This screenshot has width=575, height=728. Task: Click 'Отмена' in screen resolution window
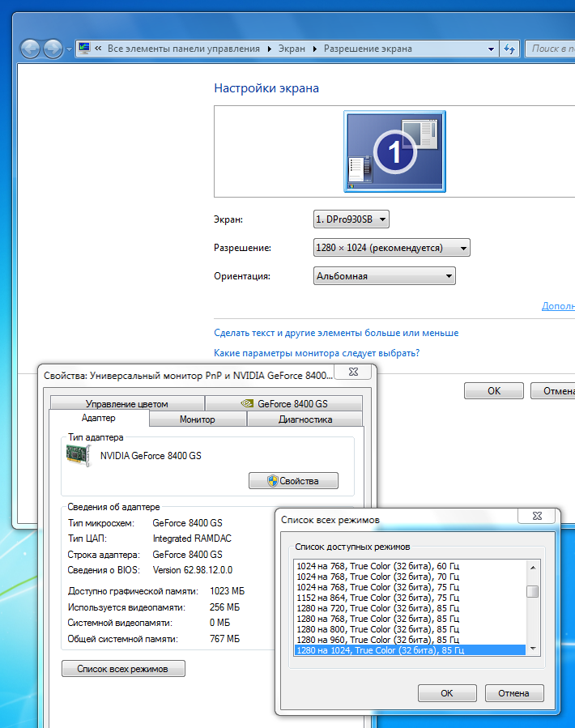click(x=554, y=391)
